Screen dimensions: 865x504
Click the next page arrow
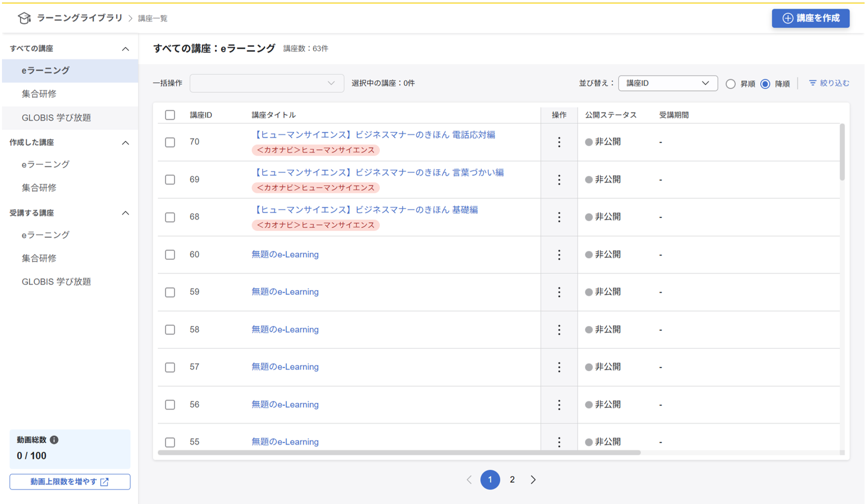tap(533, 480)
